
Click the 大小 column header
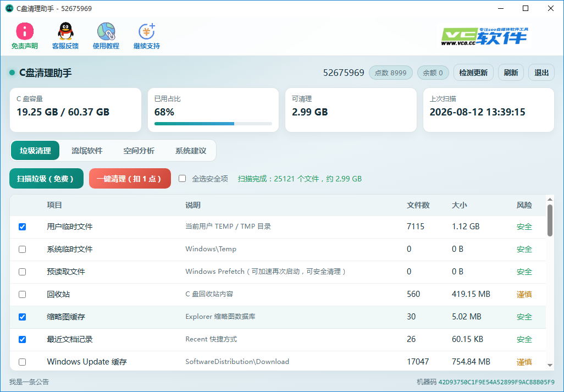click(460, 205)
